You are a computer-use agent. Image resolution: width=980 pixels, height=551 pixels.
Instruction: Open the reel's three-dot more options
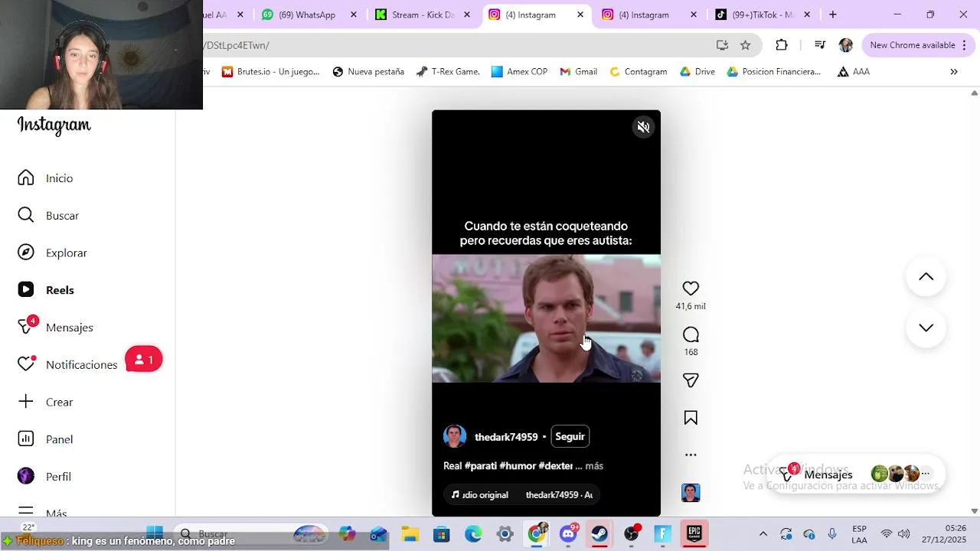[691, 455]
